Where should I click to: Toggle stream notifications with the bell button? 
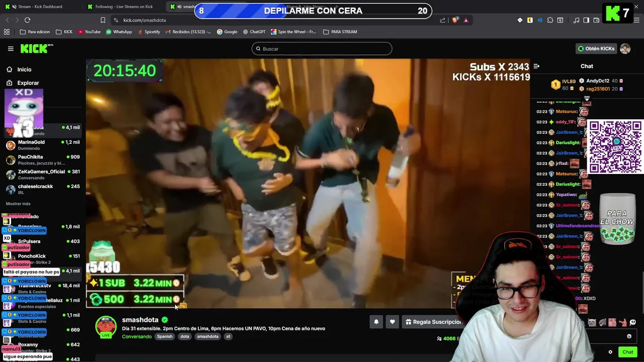376,322
